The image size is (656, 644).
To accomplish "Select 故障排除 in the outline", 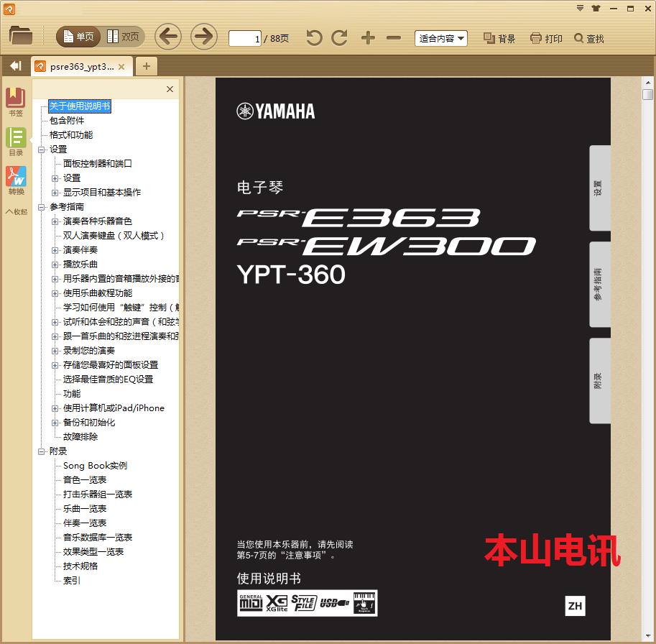I will (80, 437).
